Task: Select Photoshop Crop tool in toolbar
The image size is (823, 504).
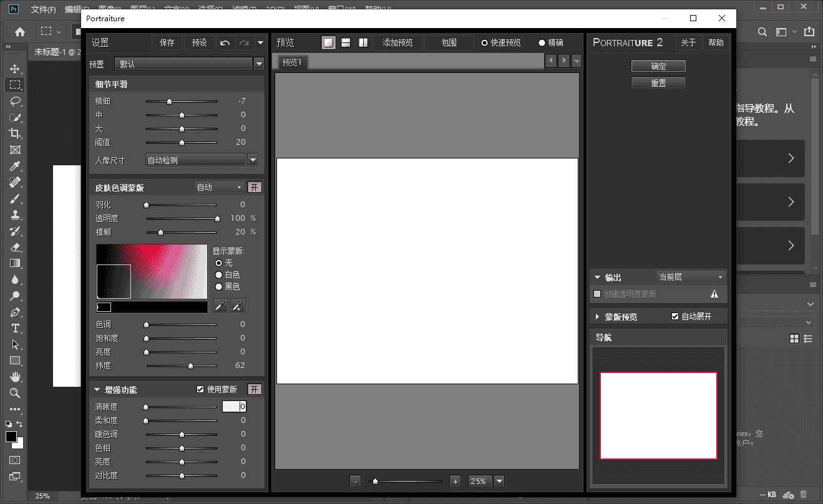Action: click(x=16, y=133)
